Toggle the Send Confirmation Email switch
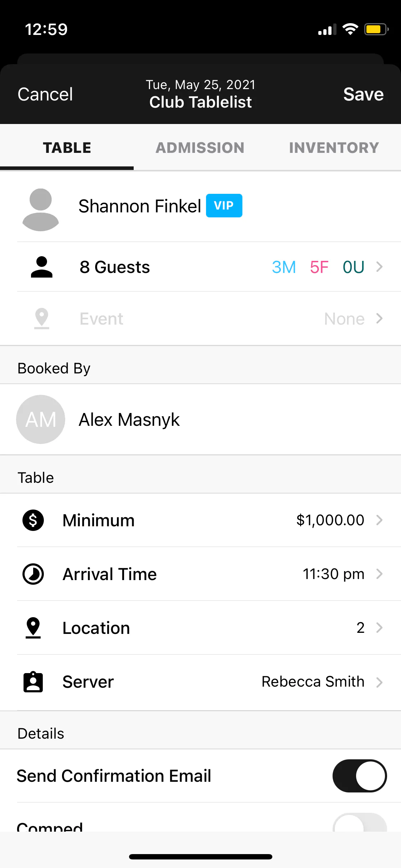Image resolution: width=401 pixels, height=868 pixels. click(359, 776)
